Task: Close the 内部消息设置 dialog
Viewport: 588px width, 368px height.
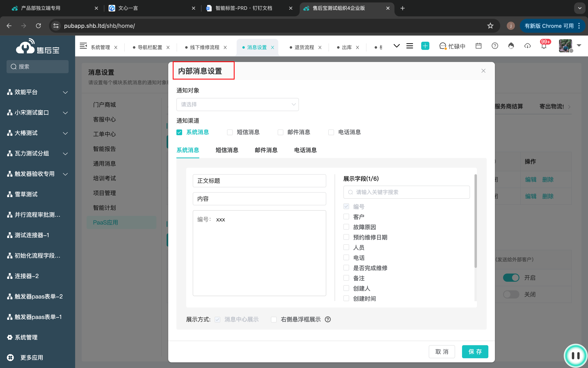Action: point(483,71)
